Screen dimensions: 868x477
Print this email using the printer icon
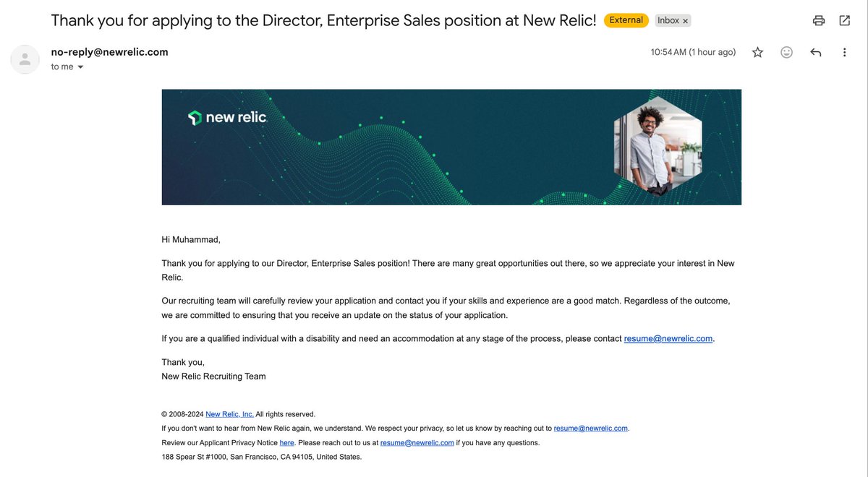tap(819, 20)
